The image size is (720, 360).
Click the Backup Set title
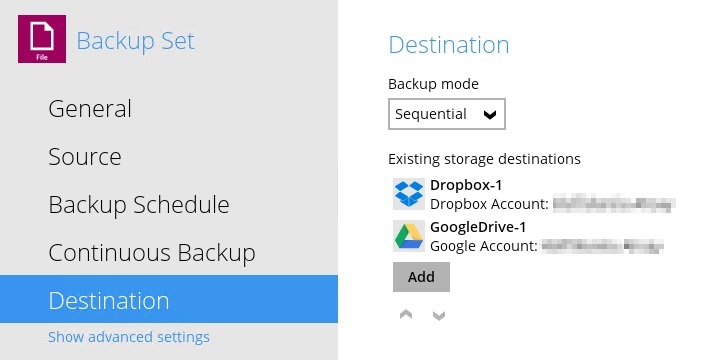click(135, 41)
